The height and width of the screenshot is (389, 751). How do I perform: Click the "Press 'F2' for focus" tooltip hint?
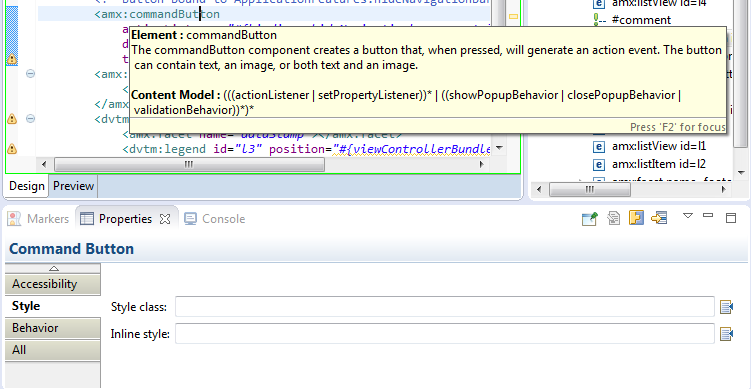click(x=678, y=127)
